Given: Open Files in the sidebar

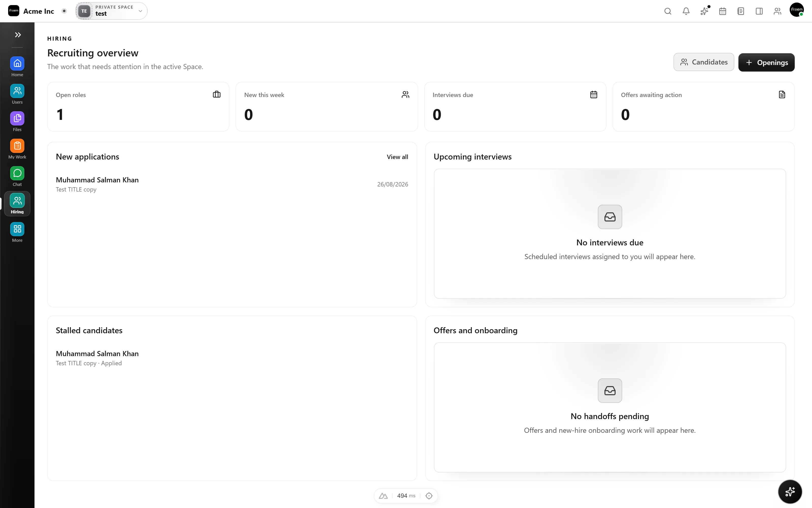Looking at the screenshot, I should 17,122.
